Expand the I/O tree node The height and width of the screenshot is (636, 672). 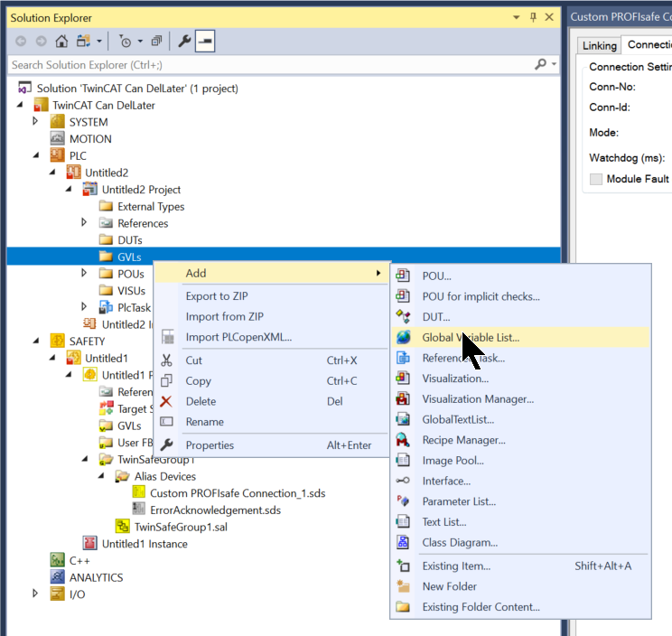[35, 594]
